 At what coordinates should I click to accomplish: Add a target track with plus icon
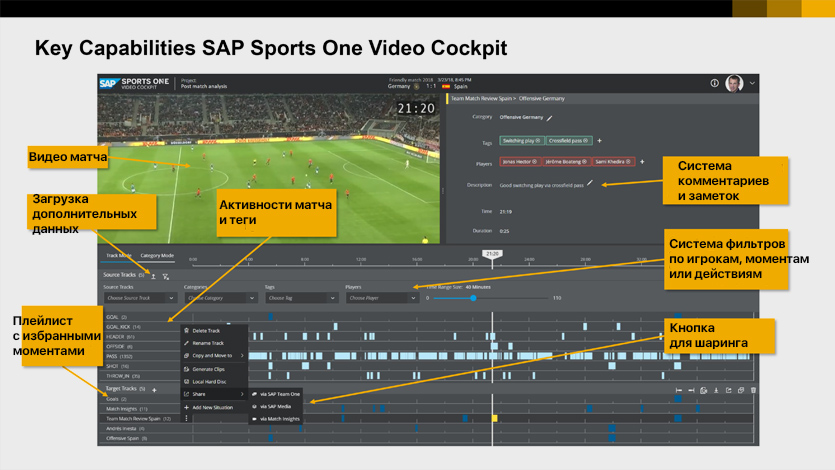154,389
